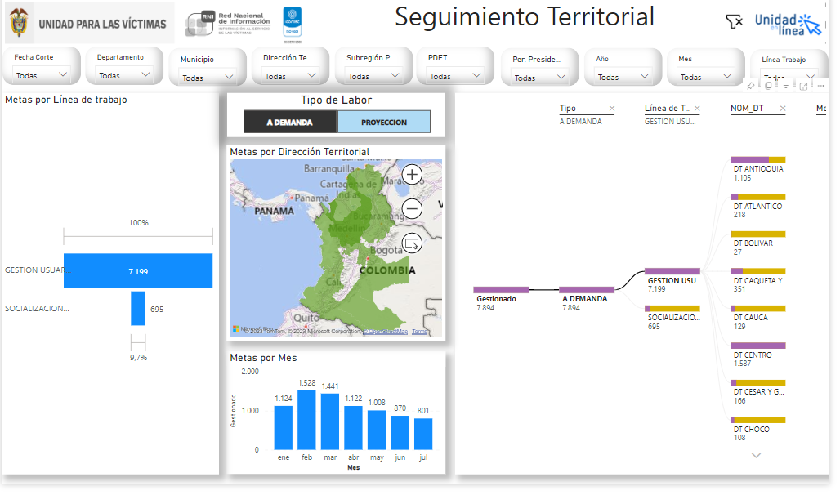This screenshot has width=840, height=504.
Task: Open the Terms link on map
Action: pos(419,332)
